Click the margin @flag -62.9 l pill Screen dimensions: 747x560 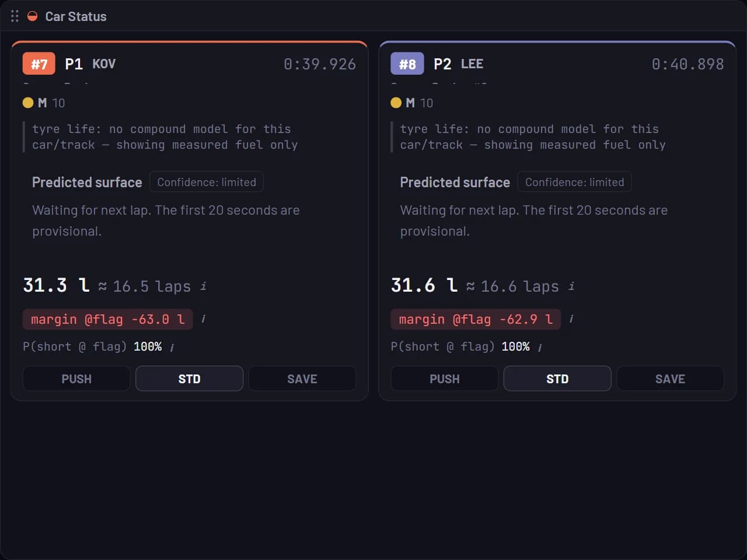coord(476,319)
